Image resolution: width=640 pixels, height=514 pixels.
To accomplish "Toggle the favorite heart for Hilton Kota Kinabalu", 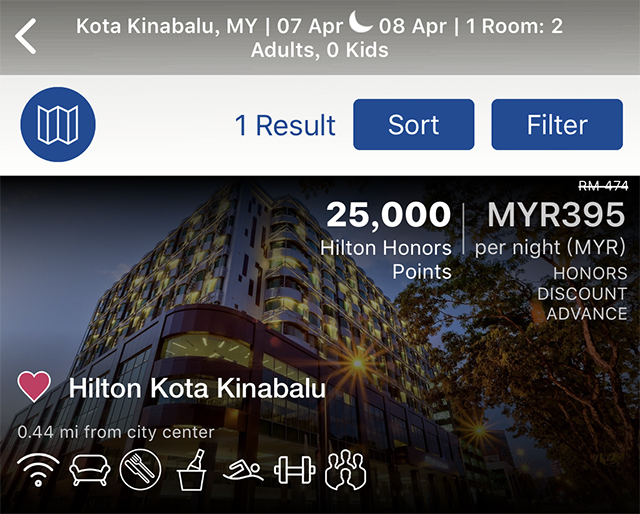I will point(34,386).
